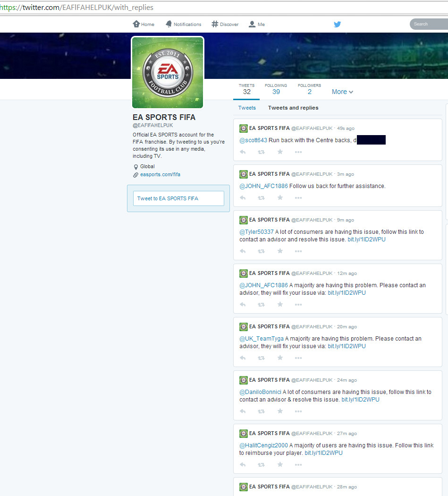Favorite the 3m ago tweet
The height and width of the screenshot is (496, 448).
pos(280,198)
